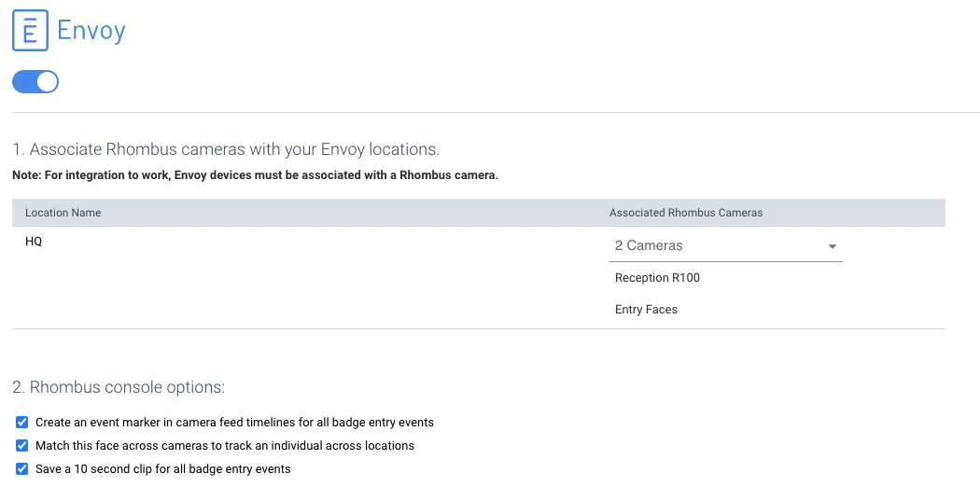The height and width of the screenshot is (501, 980).
Task: Click the Associated Rhombus Cameras column header
Action: pyautogui.click(x=686, y=213)
